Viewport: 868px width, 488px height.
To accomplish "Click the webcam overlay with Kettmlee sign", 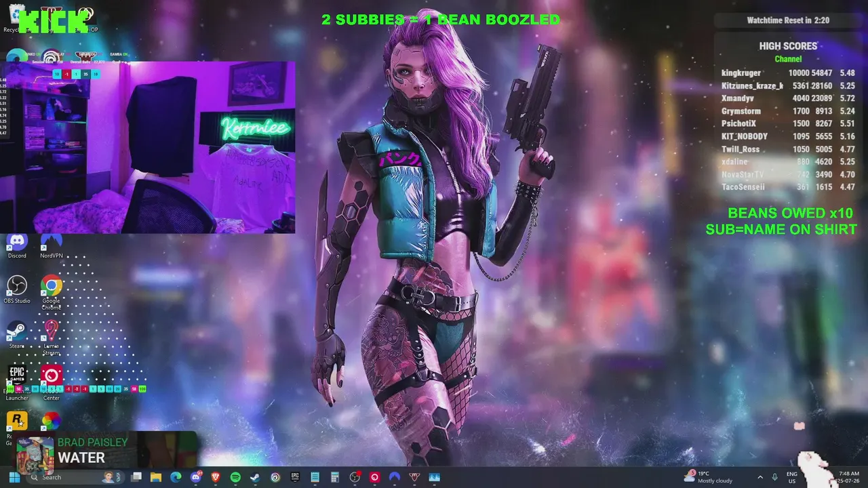I will coord(148,147).
